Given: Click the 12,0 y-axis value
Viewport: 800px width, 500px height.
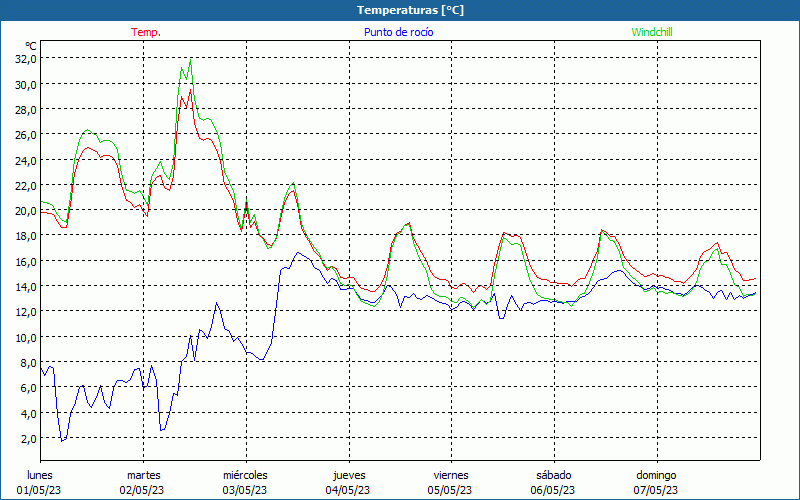Looking at the screenshot, I should pos(26,312).
